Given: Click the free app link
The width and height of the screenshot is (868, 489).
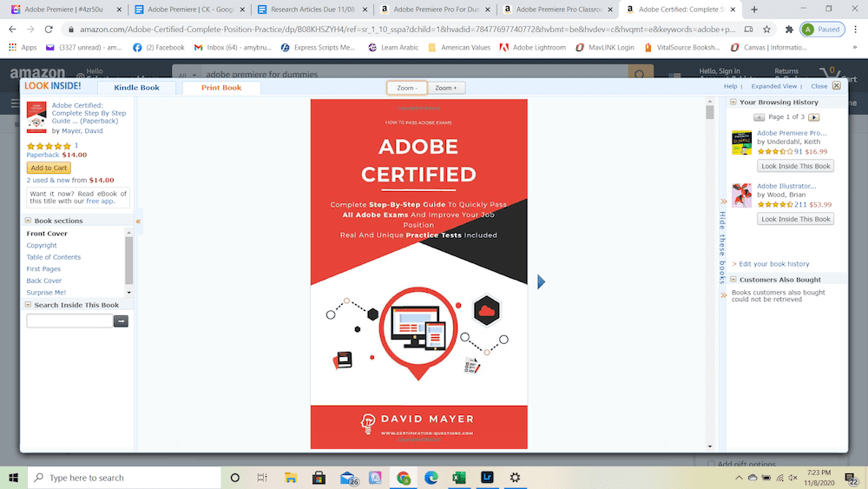Looking at the screenshot, I should tap(99, 201).
